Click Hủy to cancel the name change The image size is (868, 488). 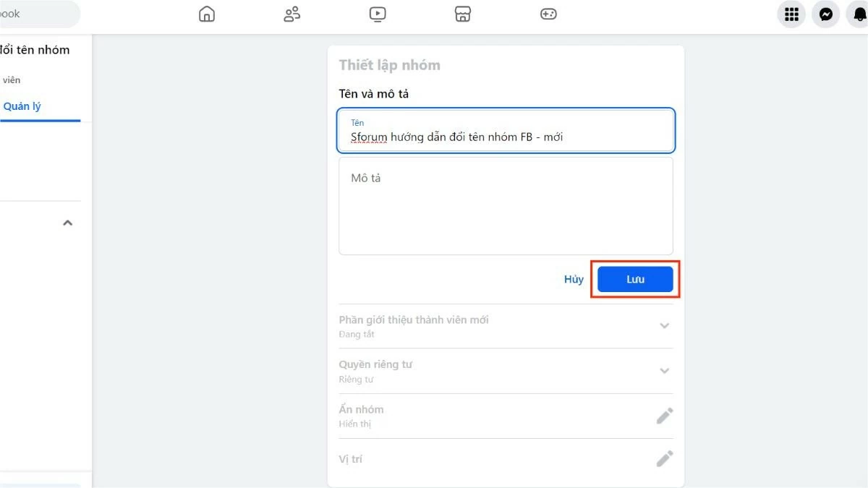point(572,279)
